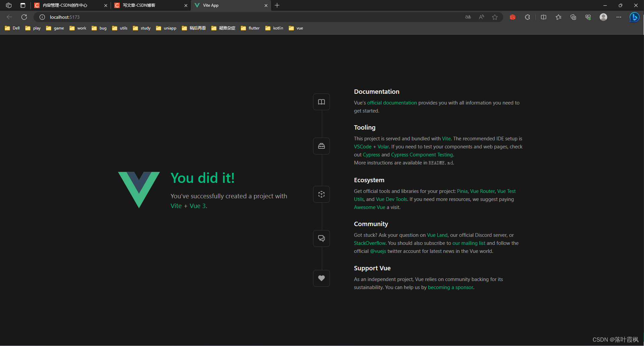
Task: Close the 写文章-CSDN博客 tab
Action: (x=186, y=5)
